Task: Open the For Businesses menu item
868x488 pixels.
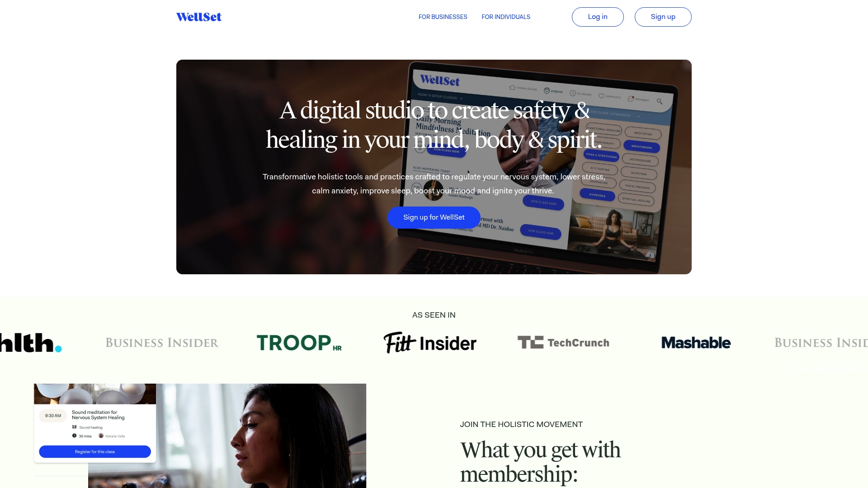Action: (443, 17)
